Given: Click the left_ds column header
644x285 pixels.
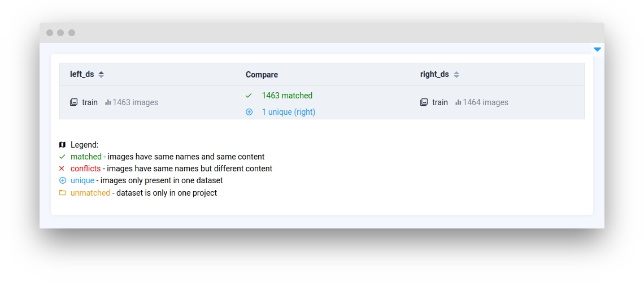Looking at the screenshot, I should click(x=82, y=75).
